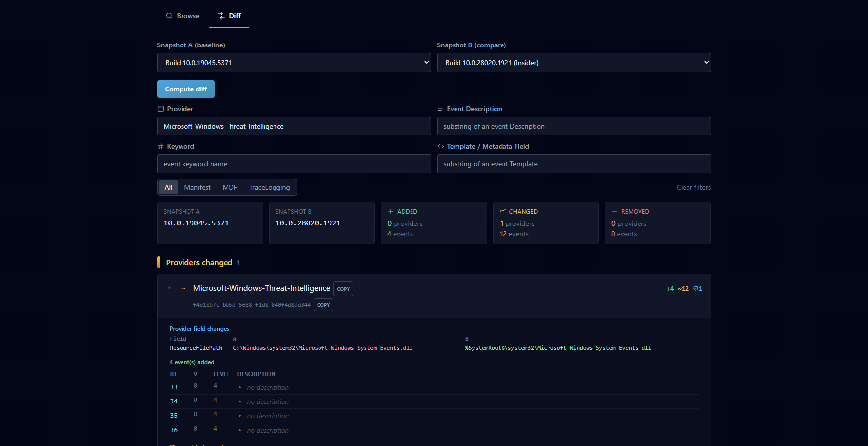Image resolution: width=868 pixels, height=446 pixels.
Task: Click the Provider field changes heading
Action: (199, 329)
